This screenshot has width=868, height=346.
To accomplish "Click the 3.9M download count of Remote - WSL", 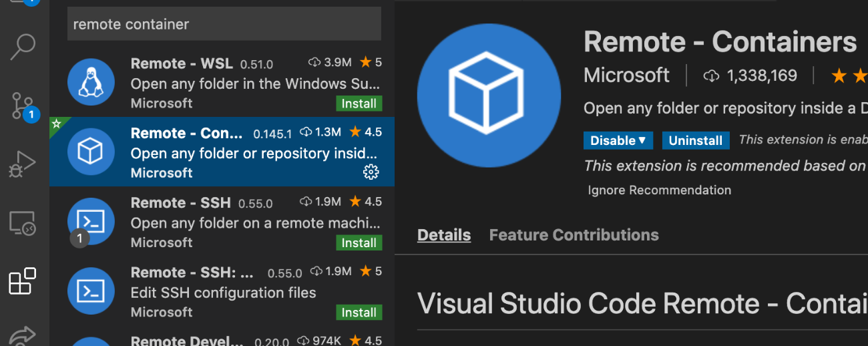I will 338,62.
